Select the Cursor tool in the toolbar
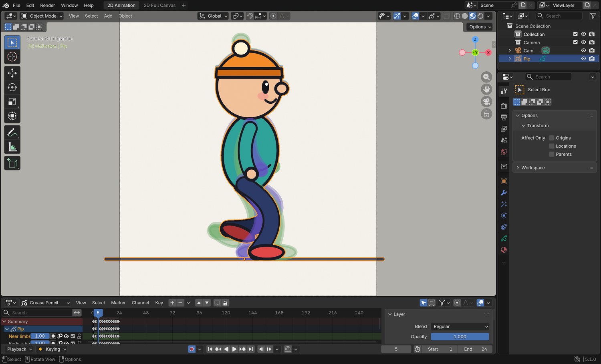This screenshot has width=601, height=364. 12,57
